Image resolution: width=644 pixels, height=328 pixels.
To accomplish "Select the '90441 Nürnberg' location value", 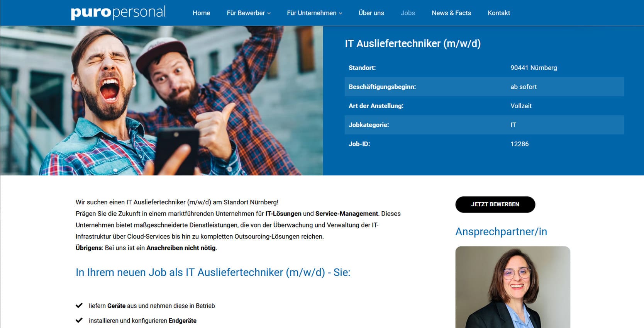I will (x=533, y=68).
